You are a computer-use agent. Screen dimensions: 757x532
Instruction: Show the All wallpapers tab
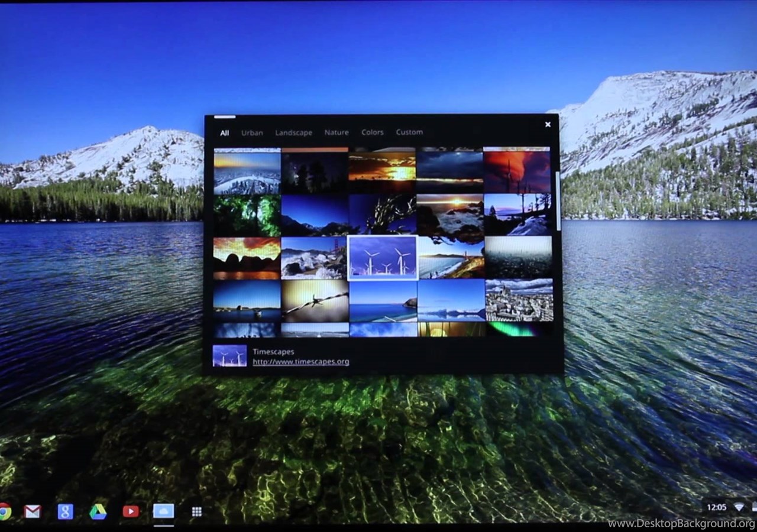click(224, 132)
